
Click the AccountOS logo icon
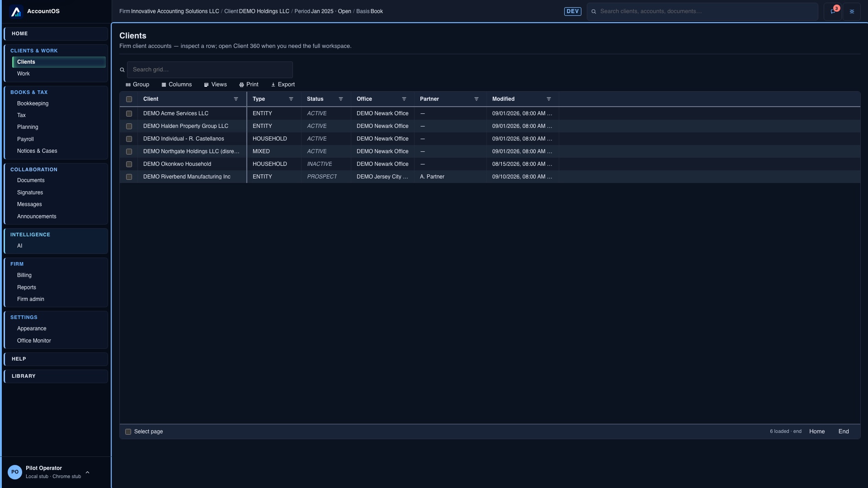[16, 11]
